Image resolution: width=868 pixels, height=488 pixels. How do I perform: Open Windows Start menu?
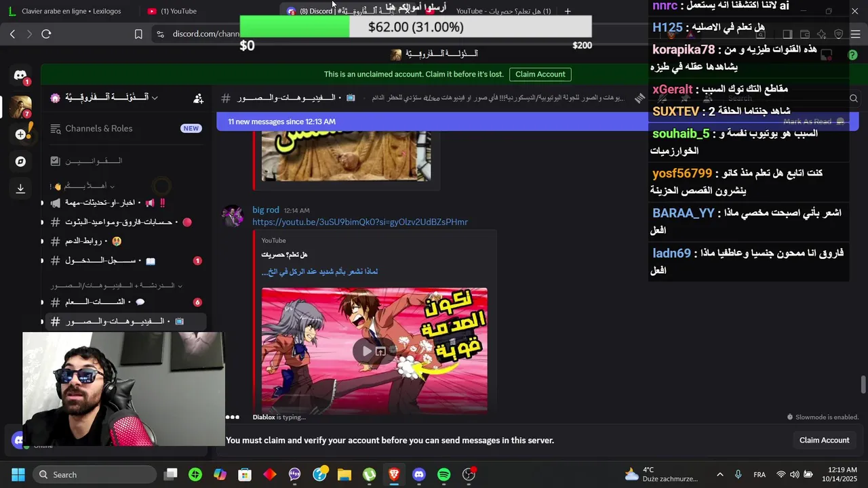click(x=18, y=474)
